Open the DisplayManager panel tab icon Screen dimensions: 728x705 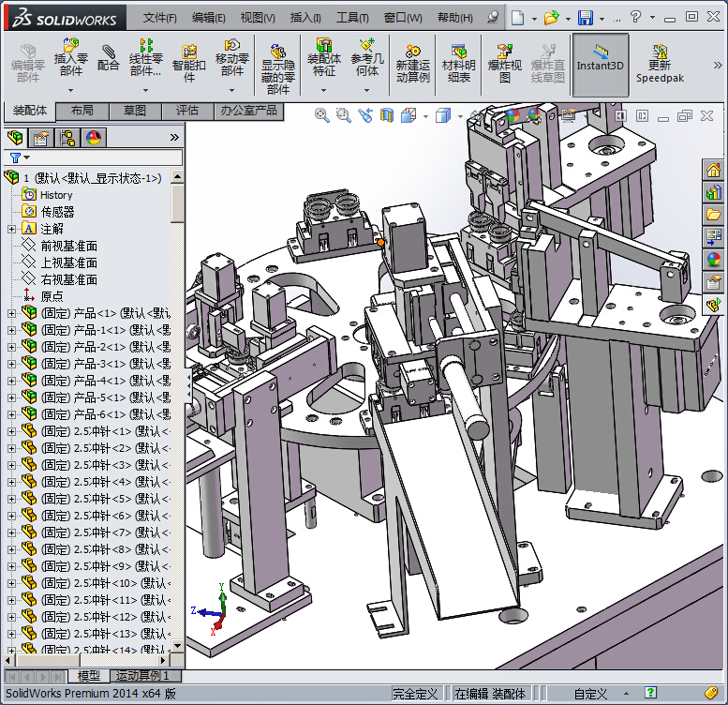coord(94,138)
